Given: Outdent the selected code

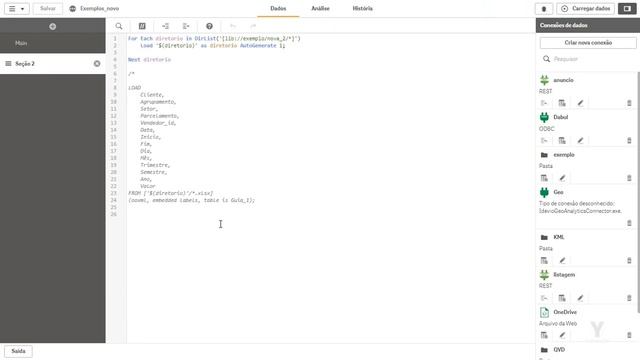Looking at the screenshot, I should (186, 26).
